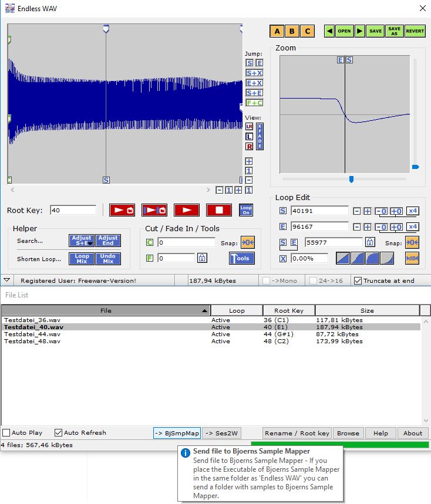Viewport: 431px width, 504px height.
Task: Open the Tools hammer button
Action: [242, 258]
